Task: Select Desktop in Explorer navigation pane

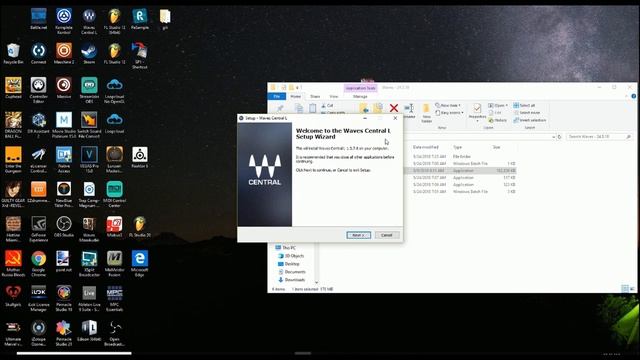Action: point(289,264)
